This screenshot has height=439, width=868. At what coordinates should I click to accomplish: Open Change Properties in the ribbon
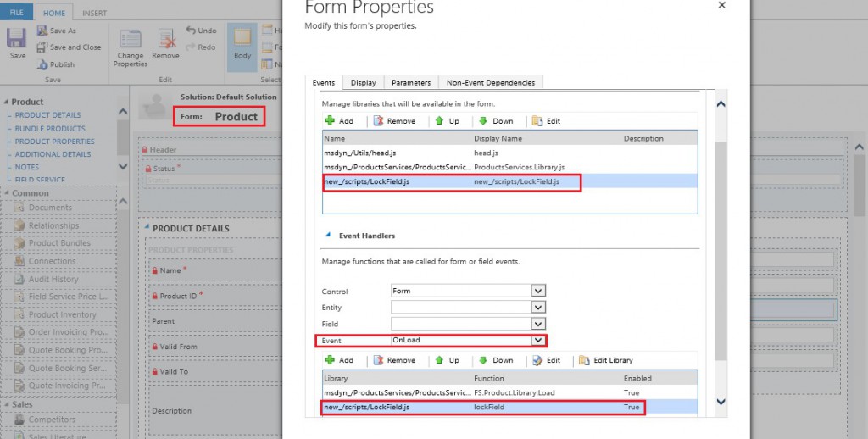130,48
